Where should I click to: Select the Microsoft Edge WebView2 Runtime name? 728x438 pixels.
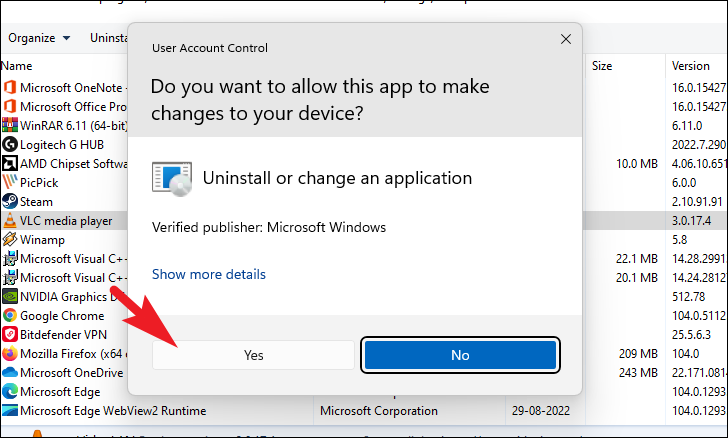tap(113, 411)
